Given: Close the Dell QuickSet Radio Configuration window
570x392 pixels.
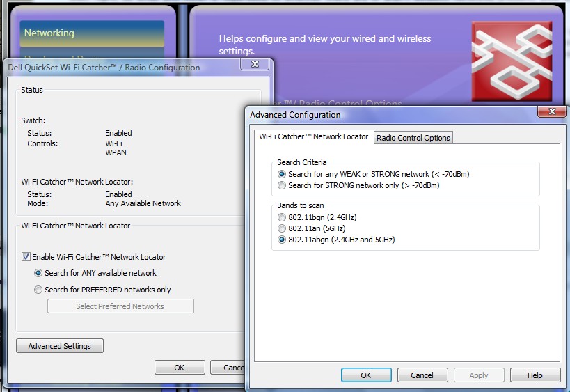Looking at the screenshot, I should click(x=255, y=64).
